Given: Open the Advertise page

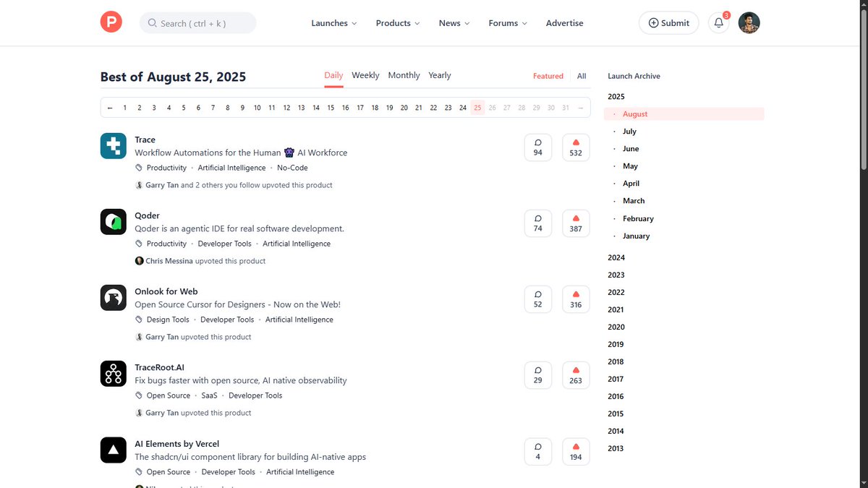Looking at the screenshot, I should click(564, 23).
